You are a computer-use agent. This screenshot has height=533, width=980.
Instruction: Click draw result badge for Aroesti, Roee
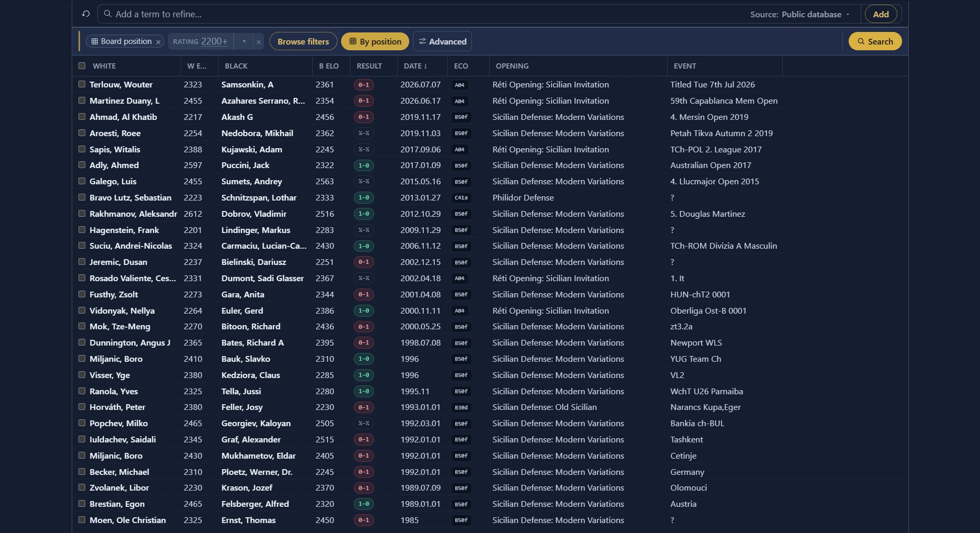coord(364,134)
